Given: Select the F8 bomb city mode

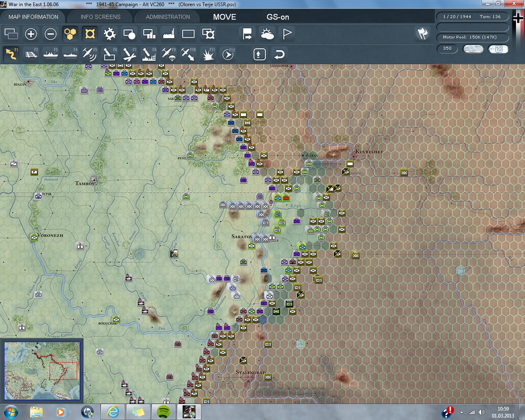Looking at the screenshot, I should click(x=149, y=54).
